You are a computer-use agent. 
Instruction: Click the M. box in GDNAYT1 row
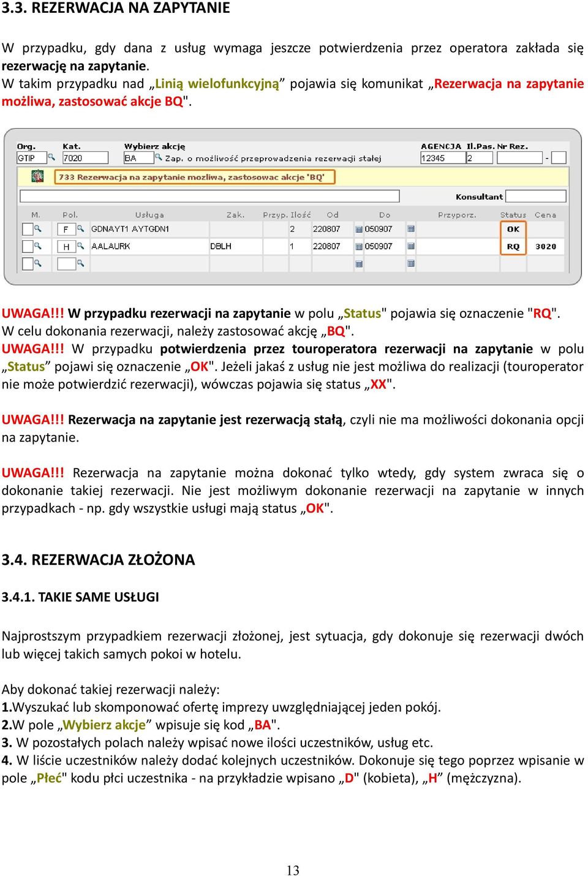coord(28,229)
